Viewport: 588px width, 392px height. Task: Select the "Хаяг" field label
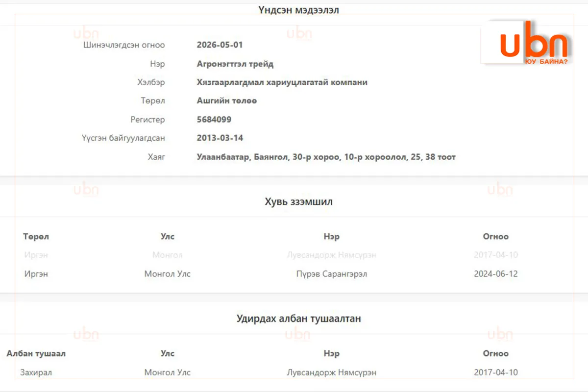click(156, 157)
